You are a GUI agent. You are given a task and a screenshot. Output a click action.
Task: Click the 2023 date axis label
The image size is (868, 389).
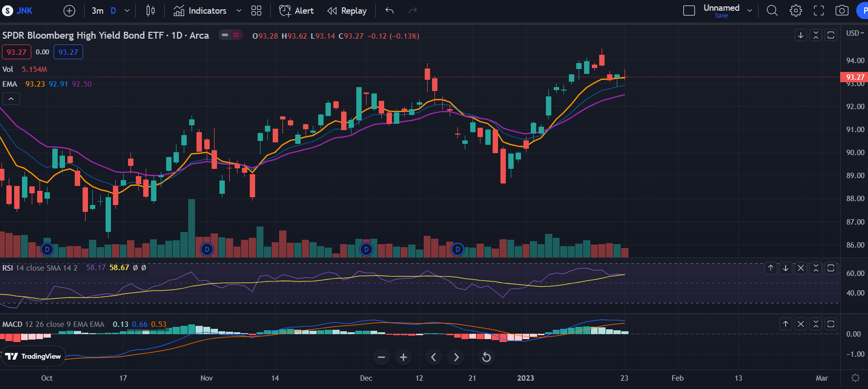[x=526, y=378]
